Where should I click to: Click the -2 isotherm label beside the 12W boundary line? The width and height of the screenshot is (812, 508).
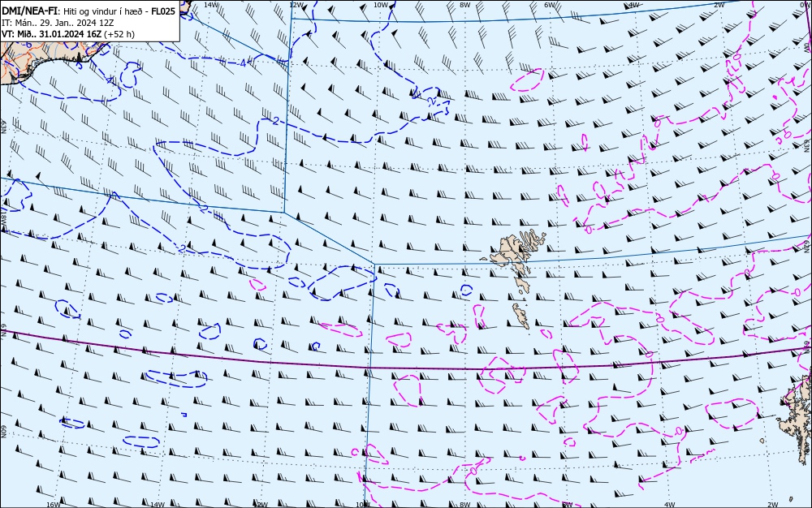[275, 121]
